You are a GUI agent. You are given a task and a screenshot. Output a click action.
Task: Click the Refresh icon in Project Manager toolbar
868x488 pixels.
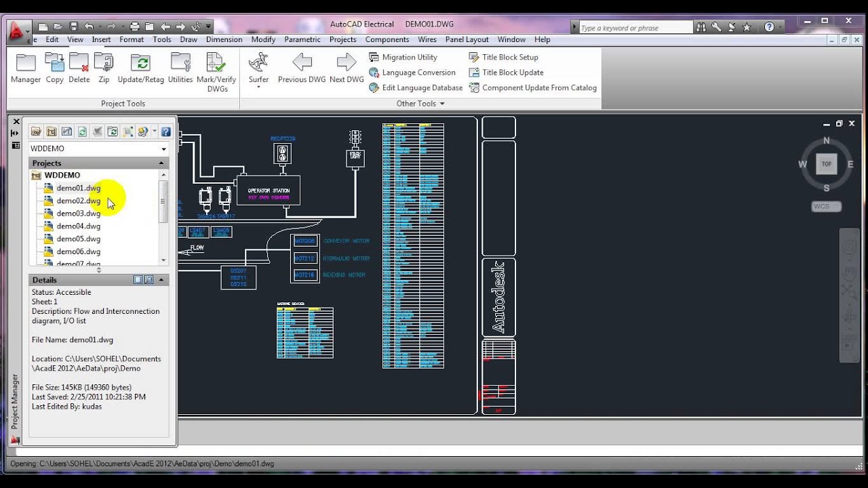click(x=82, y=131)
